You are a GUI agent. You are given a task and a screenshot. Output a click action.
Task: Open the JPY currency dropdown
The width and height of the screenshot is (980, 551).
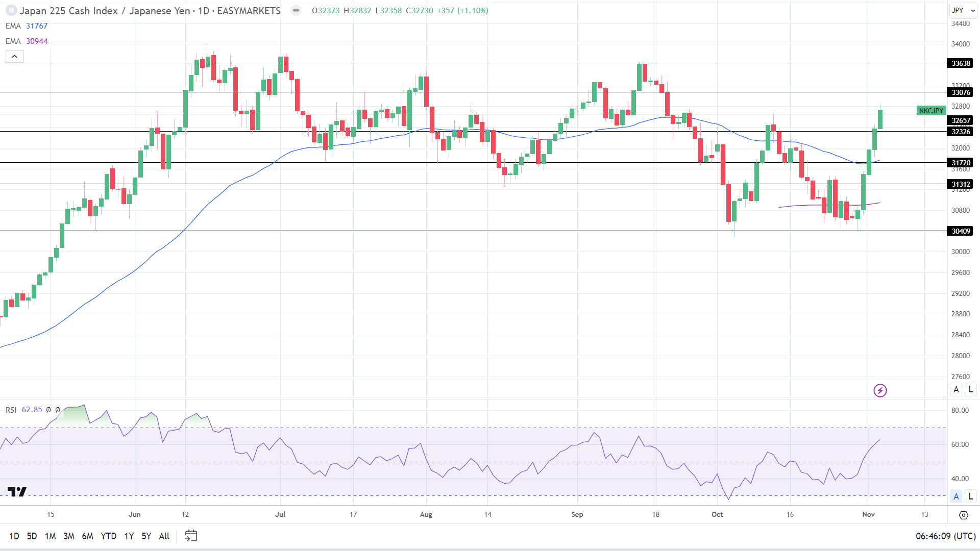tap(963, 10)
